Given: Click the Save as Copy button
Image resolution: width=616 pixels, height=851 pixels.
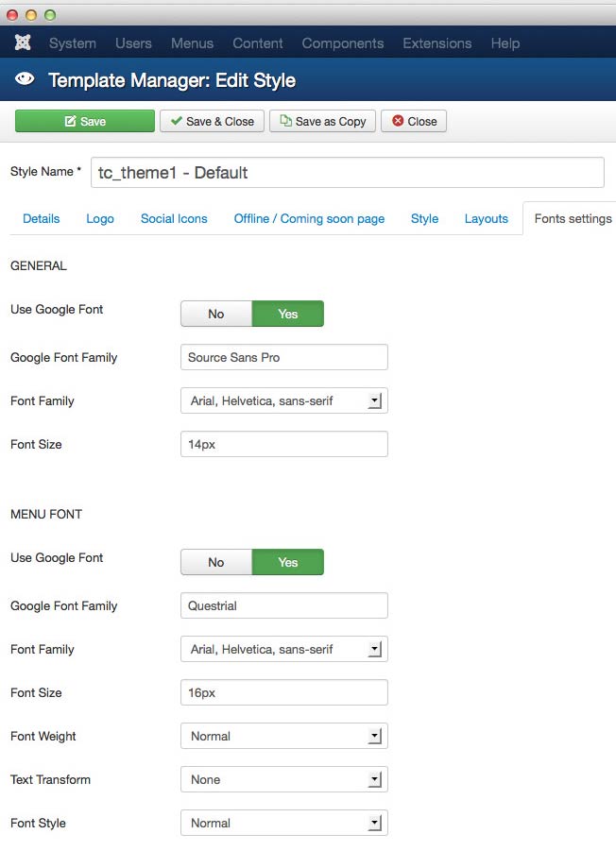Looking at the screenshot, I should (322, 121).
